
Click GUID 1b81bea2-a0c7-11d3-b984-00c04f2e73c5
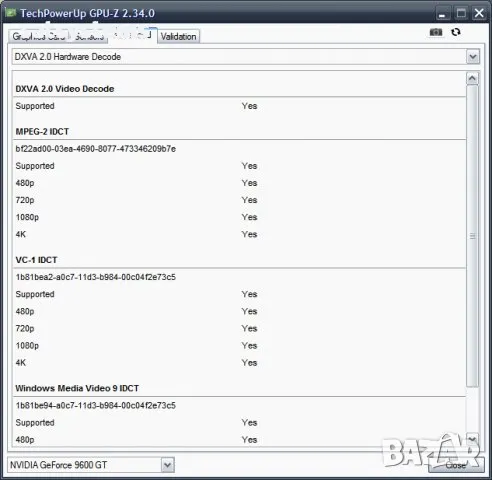point(96,277)
